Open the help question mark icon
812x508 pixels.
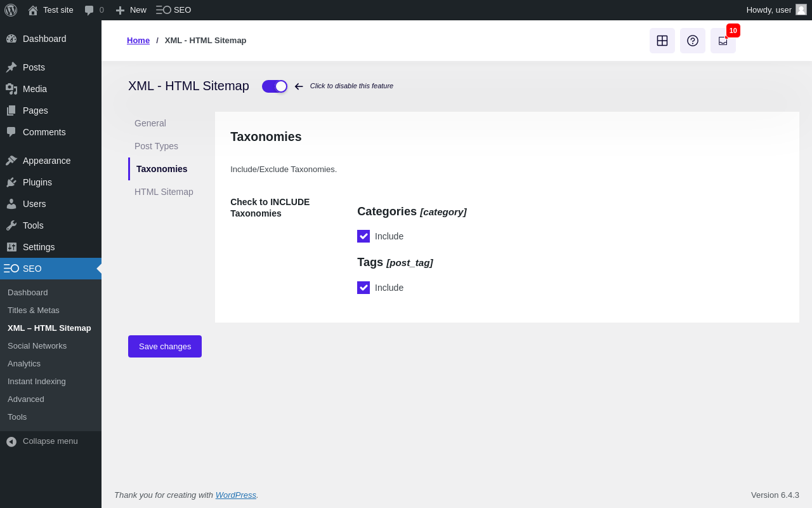(693, 41)
